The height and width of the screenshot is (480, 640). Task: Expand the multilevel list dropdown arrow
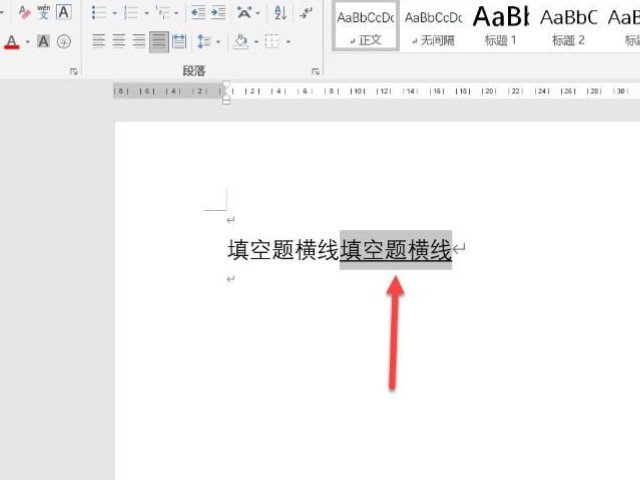[x=176, y=13]
